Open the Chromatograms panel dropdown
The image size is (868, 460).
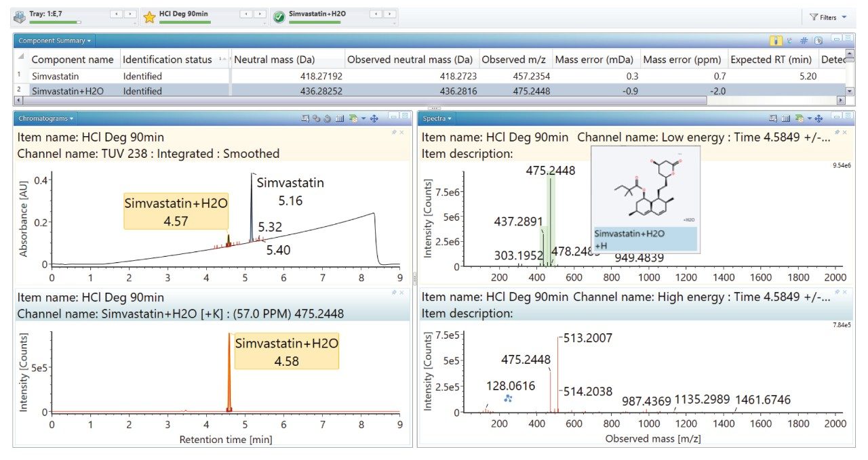point(46,119)
